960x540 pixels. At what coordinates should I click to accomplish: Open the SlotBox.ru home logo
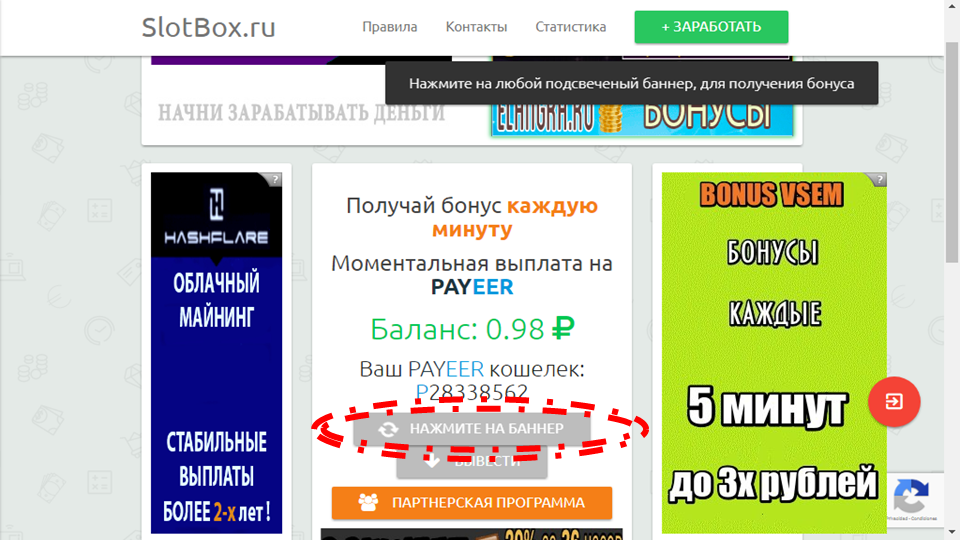pos(209,27)
